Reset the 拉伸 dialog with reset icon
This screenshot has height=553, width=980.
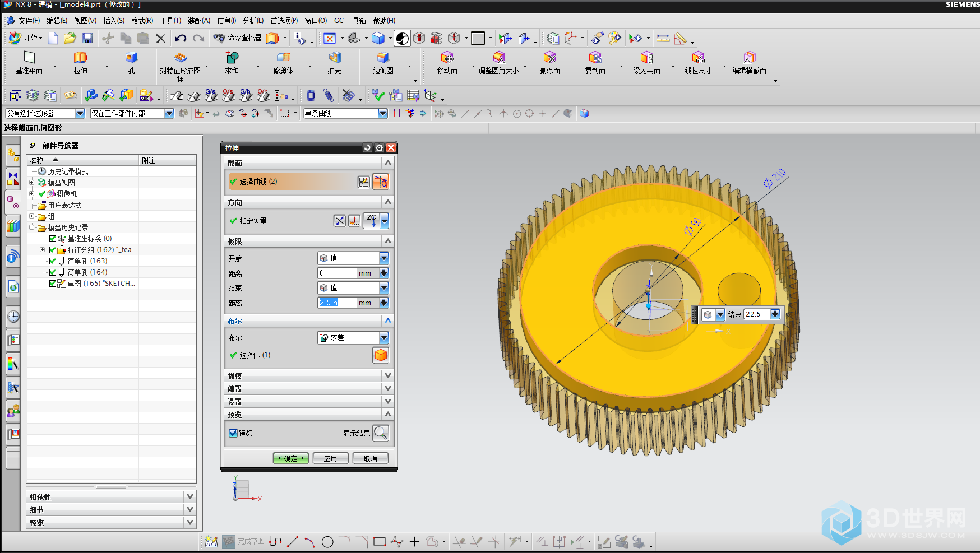367,148
